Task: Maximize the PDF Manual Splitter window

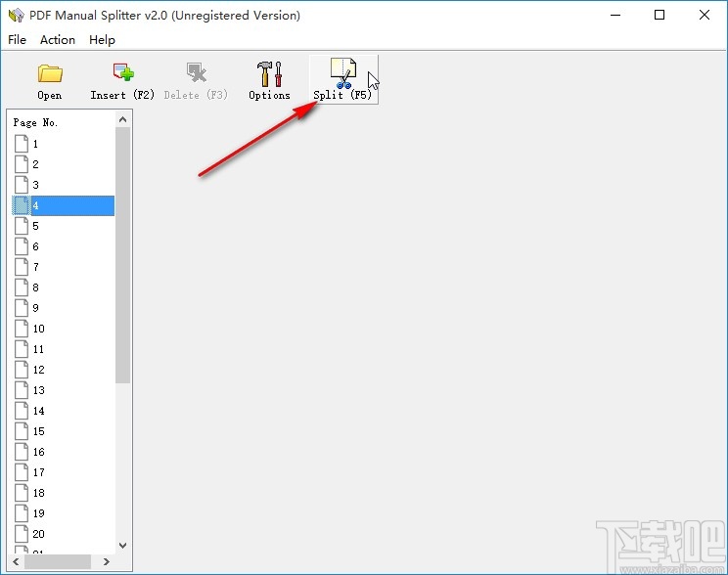Action: coord(660,15)
